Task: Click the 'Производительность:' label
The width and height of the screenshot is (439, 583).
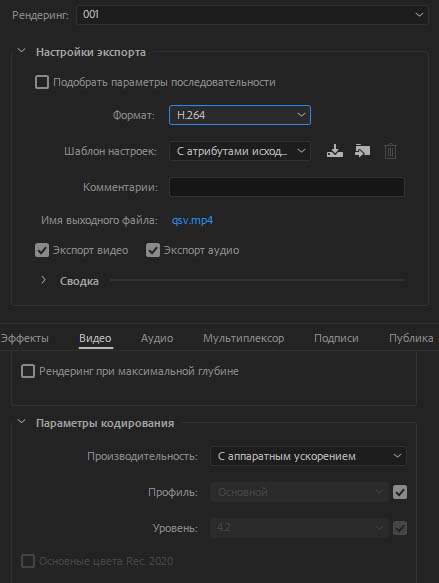Action: pyautogui.click(x=142, y=456)
